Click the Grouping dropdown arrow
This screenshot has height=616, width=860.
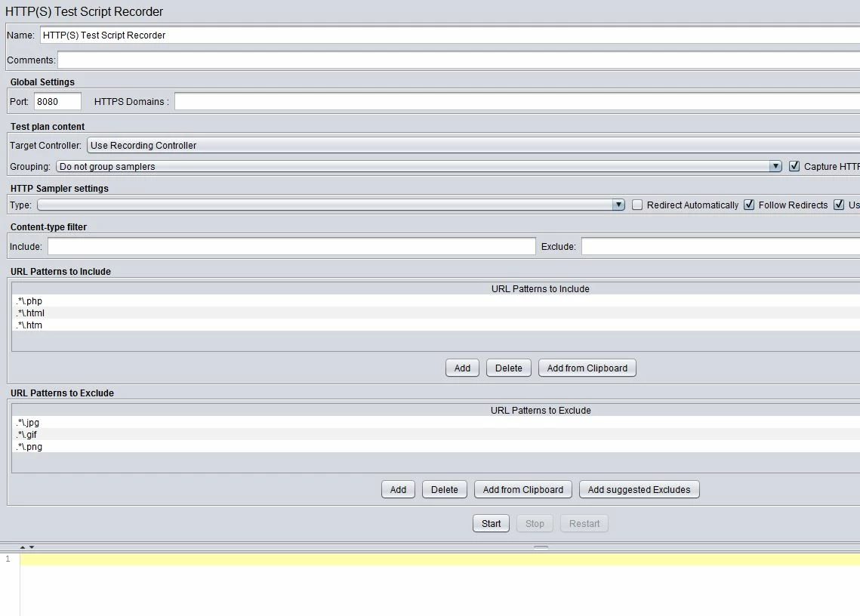click(775, 166)
